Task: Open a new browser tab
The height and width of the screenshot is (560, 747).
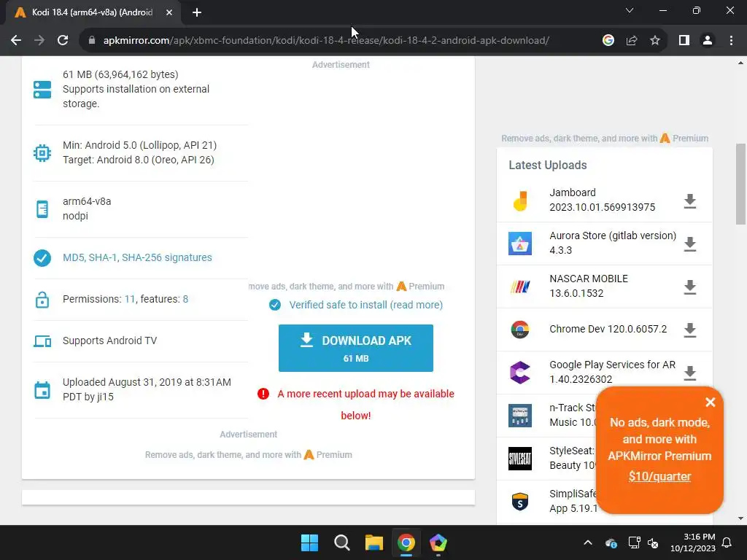Action: coord(197,12)
